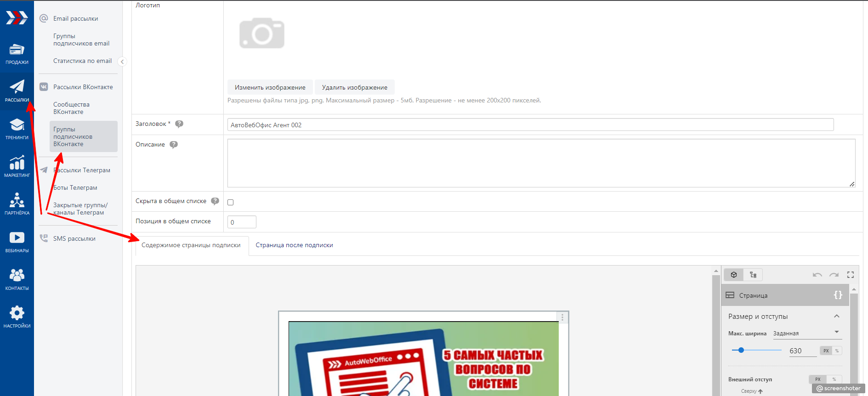This screenshot has width=868, height=396.
Task: Click the help icon next to Заголовок
Action: point(179,124)
